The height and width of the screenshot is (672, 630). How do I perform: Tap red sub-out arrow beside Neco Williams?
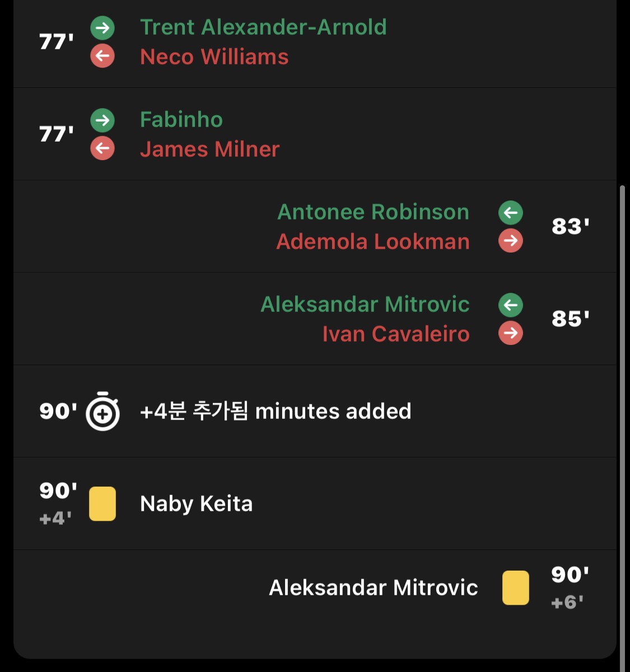(102, 56)
